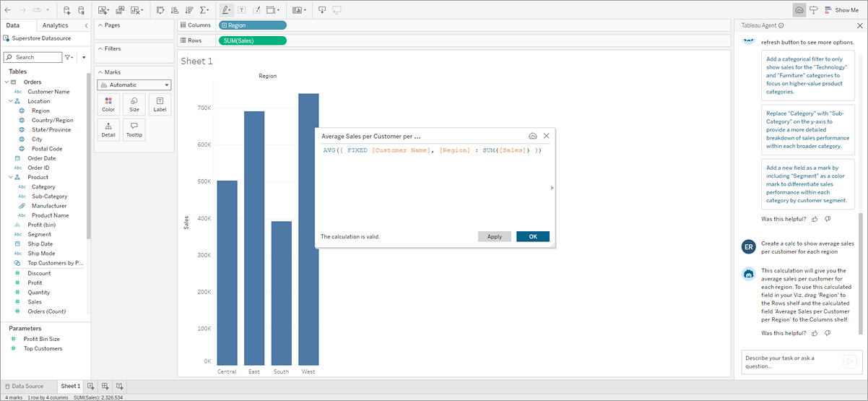
Task: Click thumbs down under calculation response
Action: click(828, 333)
